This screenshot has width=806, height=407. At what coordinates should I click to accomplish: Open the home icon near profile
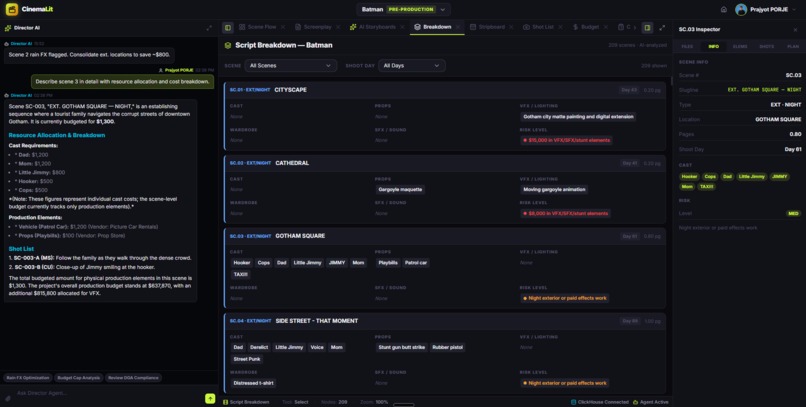(724, 9)
